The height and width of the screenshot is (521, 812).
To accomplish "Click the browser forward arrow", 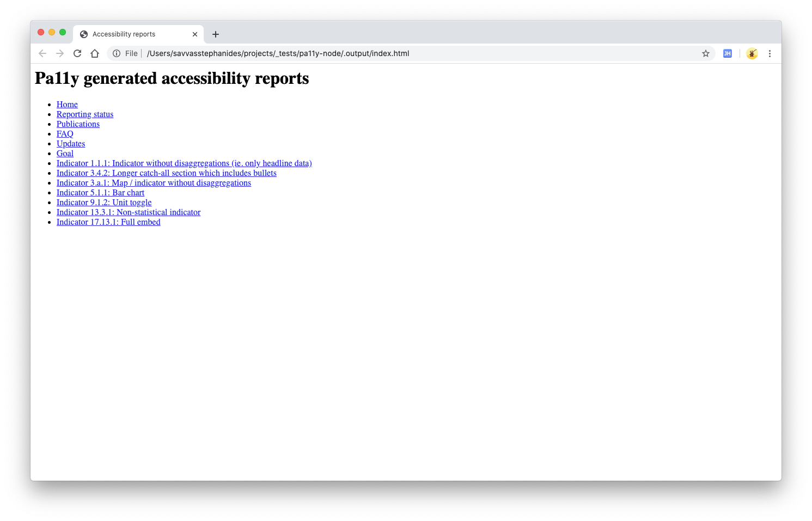I will pyautogui.click(x=60, y=53).
